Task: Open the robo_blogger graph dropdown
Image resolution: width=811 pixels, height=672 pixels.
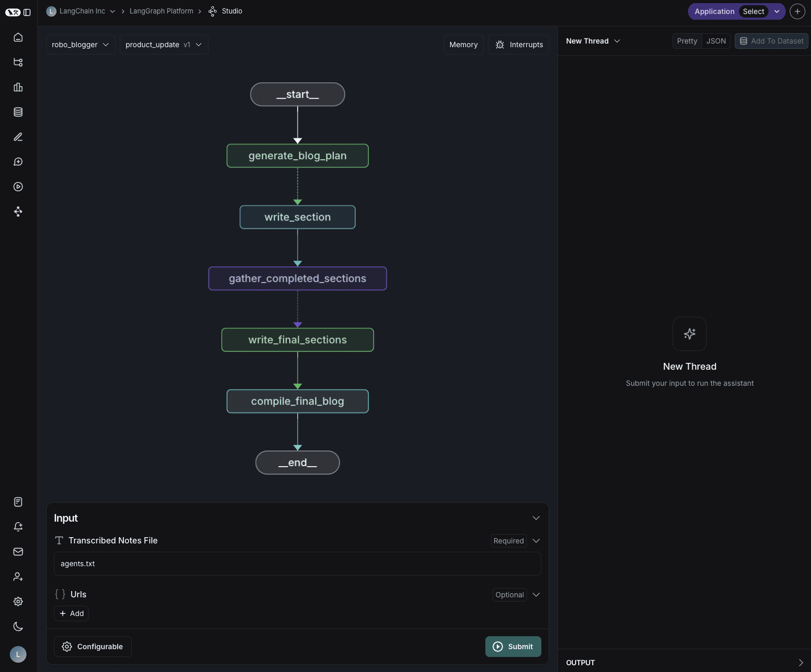Action: pyautogui.click(x=81, y=45)
